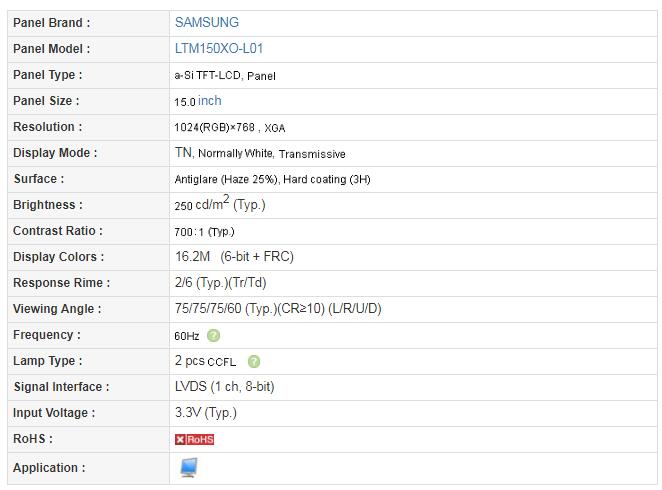
Task: Click the Viewing Angle label
Action: pyautogui.click(x=57, y=309)
